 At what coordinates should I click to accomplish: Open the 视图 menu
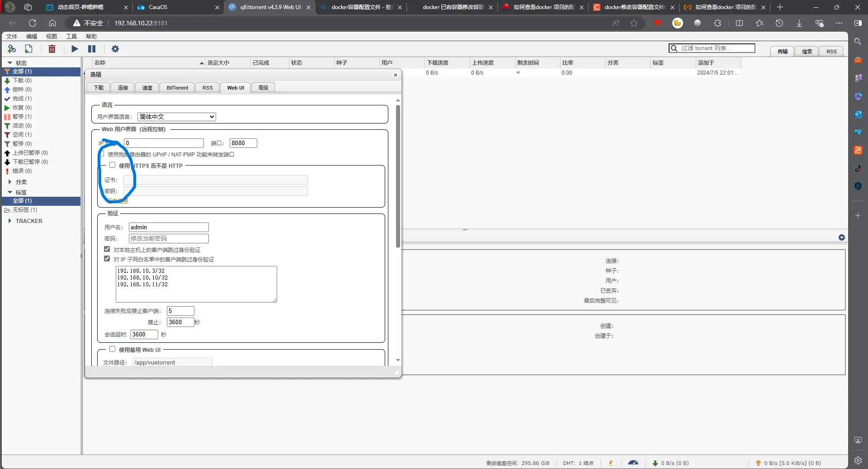(52, 37)
